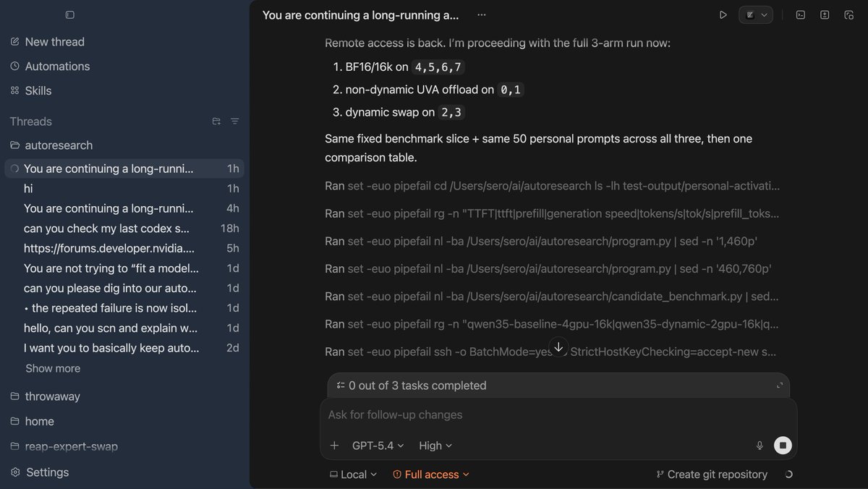
Task: Expand the 'Ran ... ls -lh test-output' command row
Action: pos(553,186)
